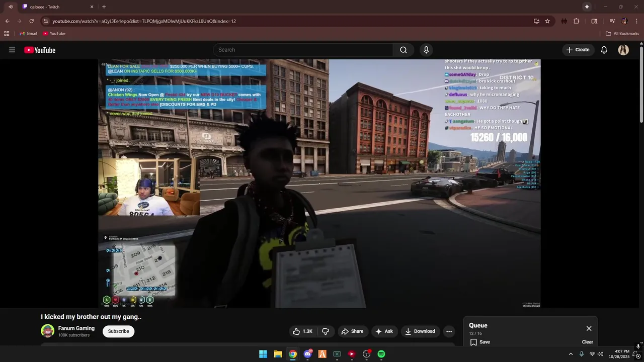Open the audio waveform extension icon
The width and height of the screenshot is (644, 362).
564,21
